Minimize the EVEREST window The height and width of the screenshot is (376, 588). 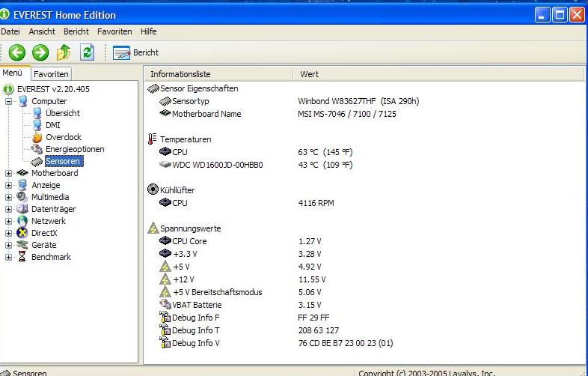[x=542, y=15]
